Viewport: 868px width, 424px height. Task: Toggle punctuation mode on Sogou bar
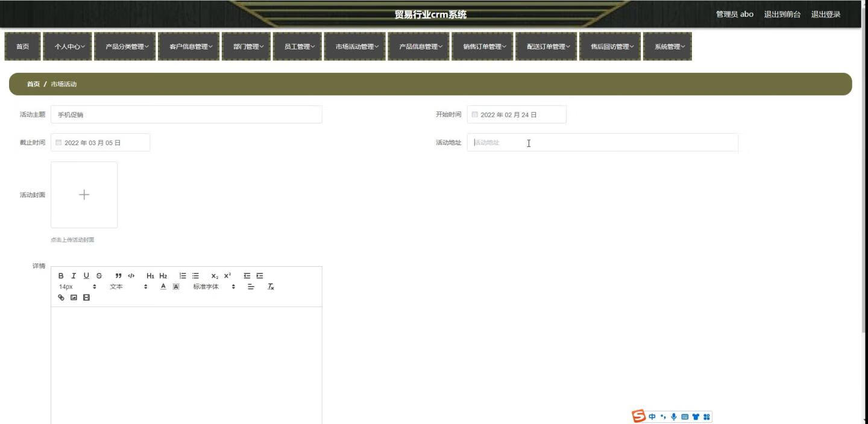pyautogui.click(x=663, y=417)
